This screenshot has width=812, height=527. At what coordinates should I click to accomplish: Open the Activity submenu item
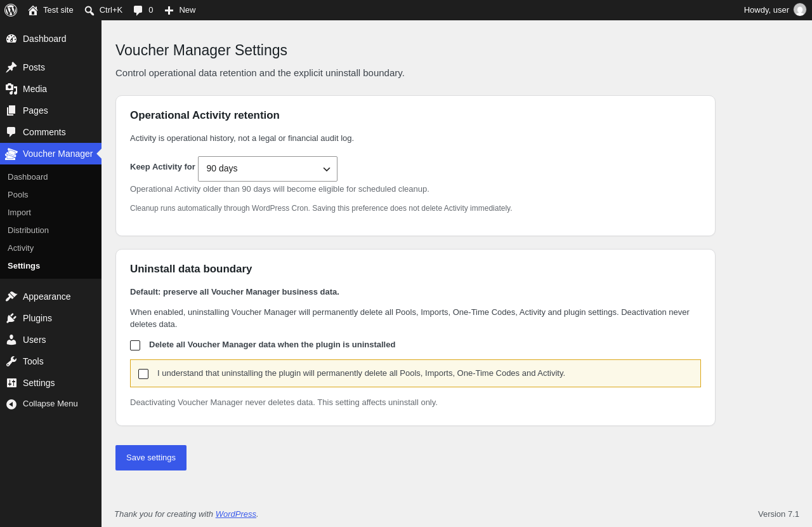pos(20,248)
